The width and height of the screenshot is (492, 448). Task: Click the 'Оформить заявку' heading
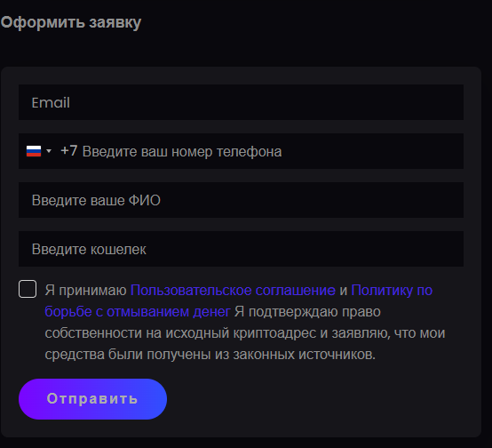click(71, 22)
